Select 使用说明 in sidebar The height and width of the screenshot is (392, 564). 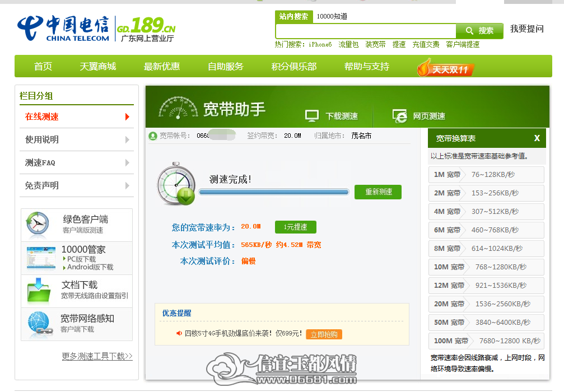[x=77, y=139]
